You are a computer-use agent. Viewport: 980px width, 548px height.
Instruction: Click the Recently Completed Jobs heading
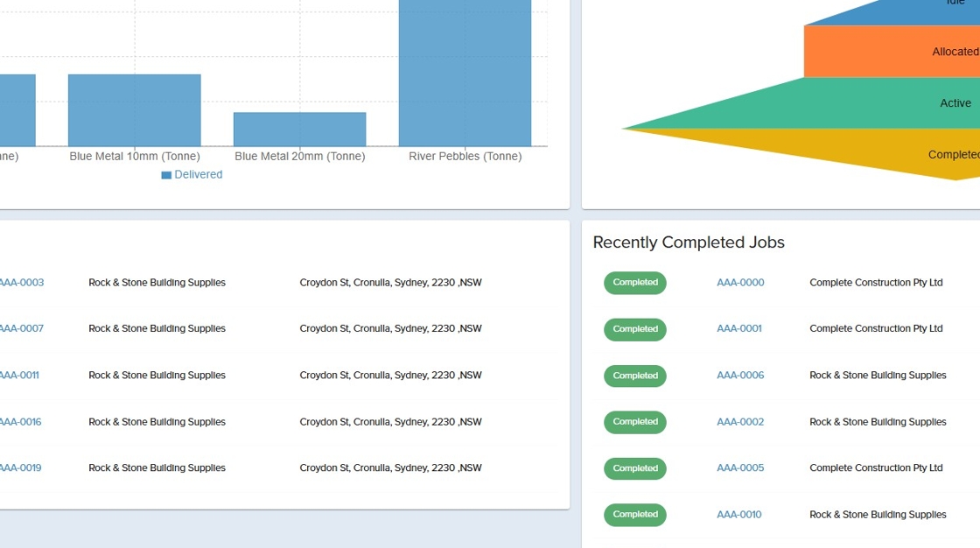[689, 242]
